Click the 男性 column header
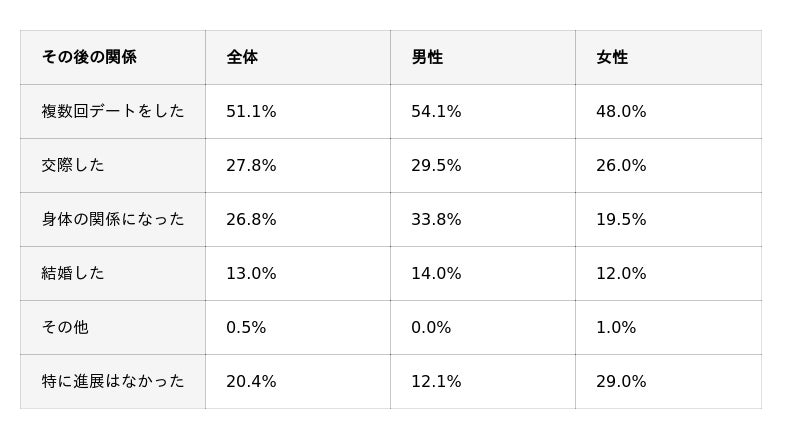This screenshot has height=439, width=800. 483,57
